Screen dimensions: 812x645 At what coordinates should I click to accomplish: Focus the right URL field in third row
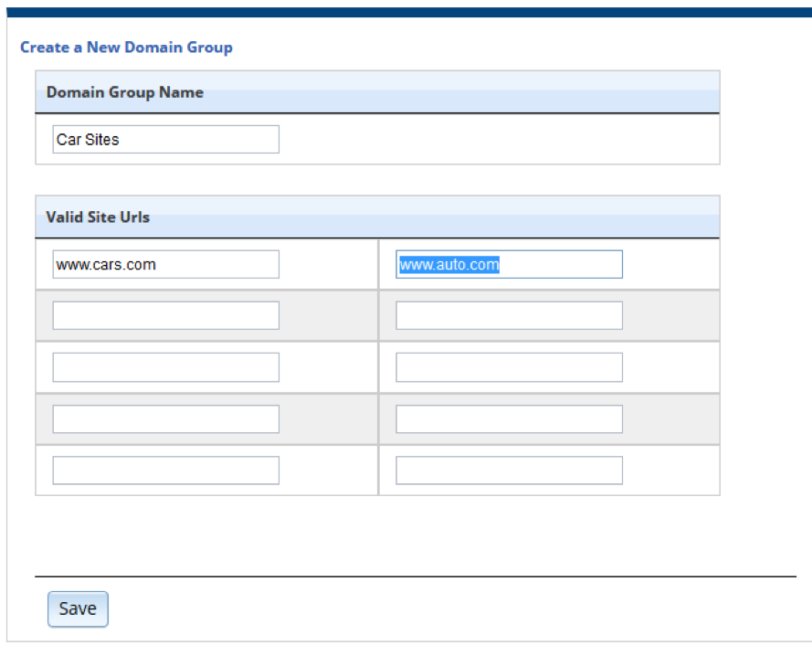click(x=509, y=367)
